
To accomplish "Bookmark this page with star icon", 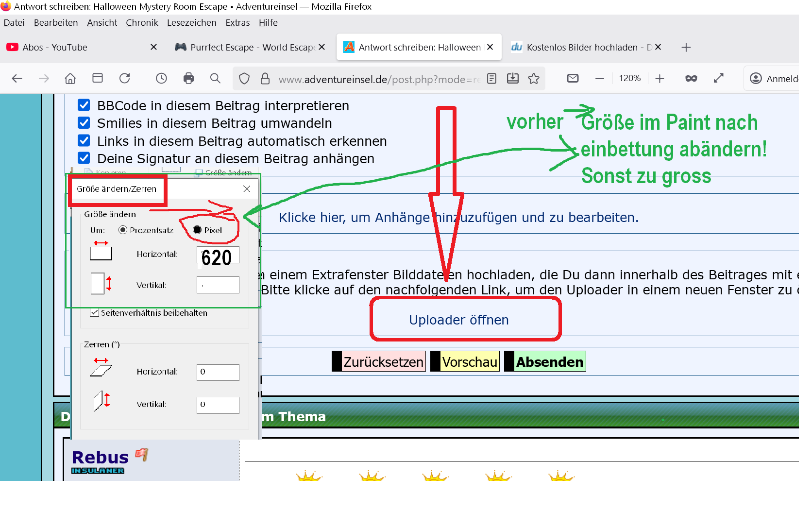I will (x=534, y=79).
